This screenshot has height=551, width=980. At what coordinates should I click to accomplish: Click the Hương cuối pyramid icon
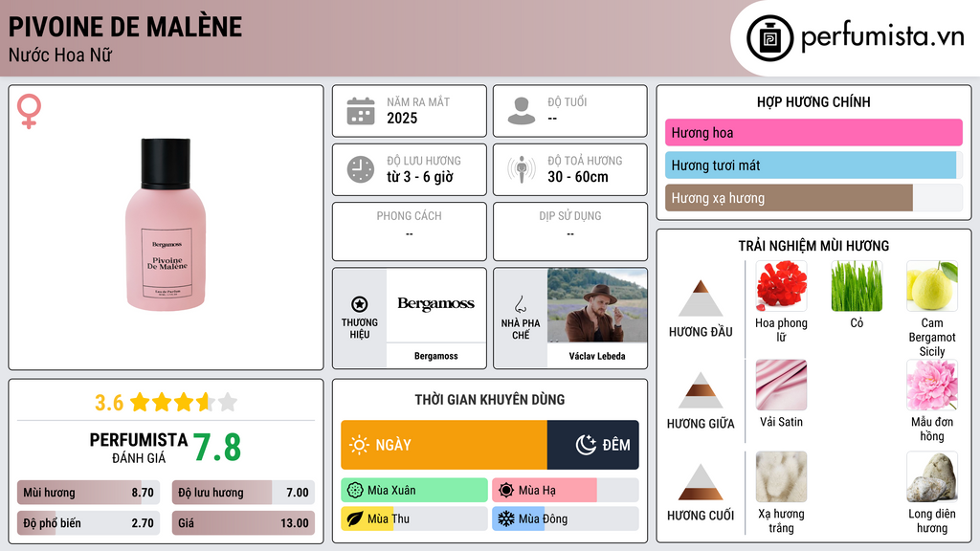click(701, 482)
